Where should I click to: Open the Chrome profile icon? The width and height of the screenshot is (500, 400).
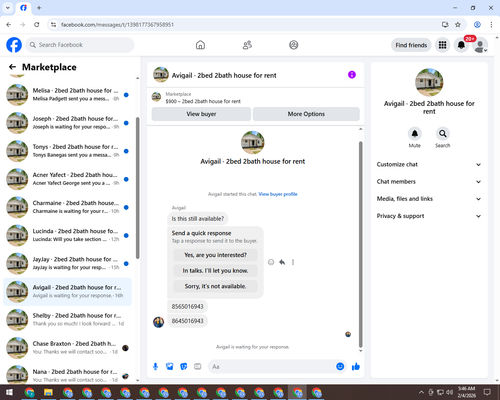(x=477, y=25)
